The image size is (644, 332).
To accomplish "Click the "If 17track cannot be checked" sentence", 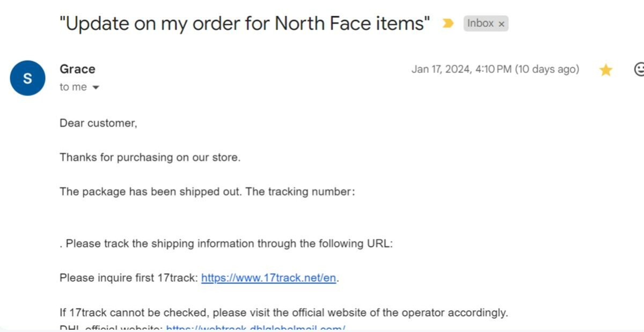I will pyautogui.click(x=283, y=312).
